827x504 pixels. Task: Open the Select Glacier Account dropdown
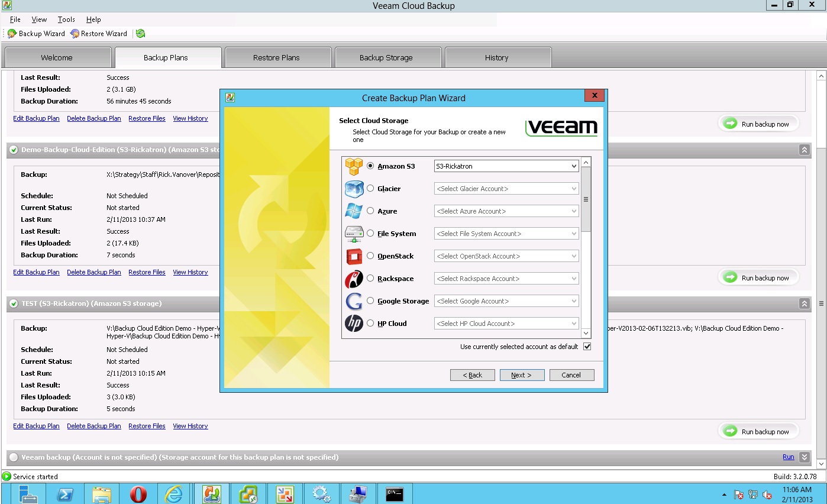click(506, 189)
